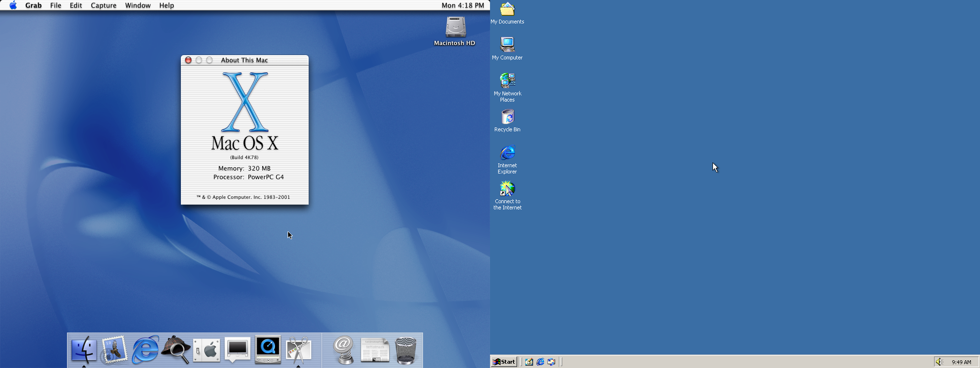The width and height of the screenshot is (980, 368).
Task: Open the Trash in the Mac Dock
Action: pyautogui.click(x=406, y=350)
